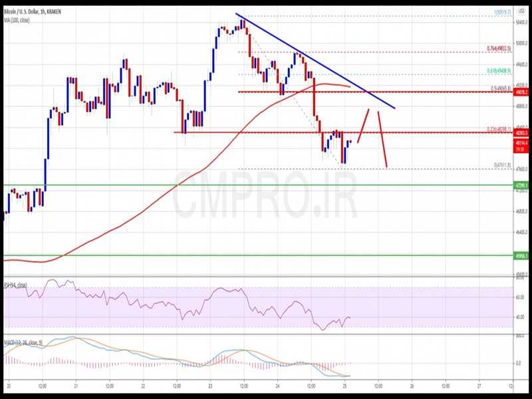Click the red 49078 price label tag
The width and height of the screenshot is (532, 399).
520,92
